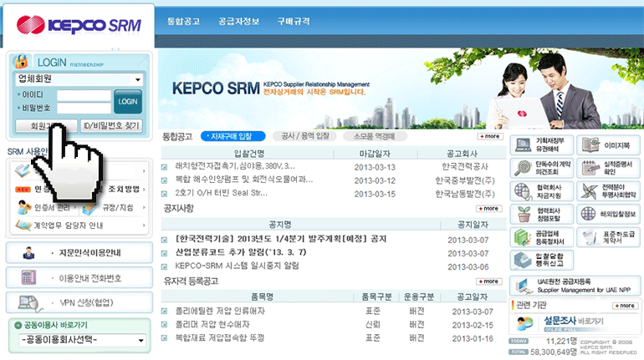Viewport: 644px width, 360px height.
Task: Click the LOGIN button
Action: [x=128, y=101]
